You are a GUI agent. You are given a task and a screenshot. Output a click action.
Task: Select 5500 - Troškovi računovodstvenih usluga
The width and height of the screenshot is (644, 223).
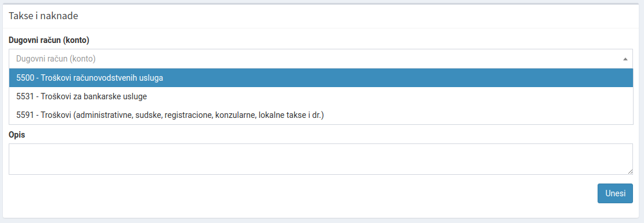pyautogui.click(x=321, y=78)
